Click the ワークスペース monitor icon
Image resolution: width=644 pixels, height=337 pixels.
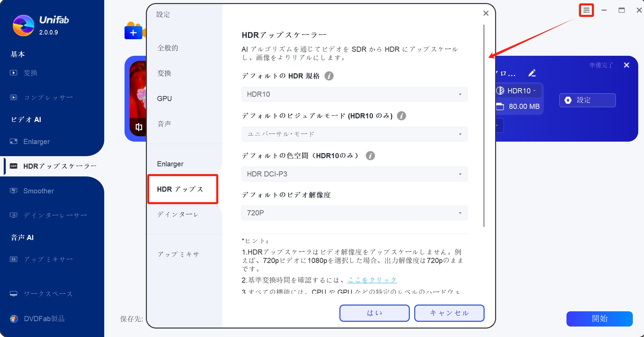[14, 294]
